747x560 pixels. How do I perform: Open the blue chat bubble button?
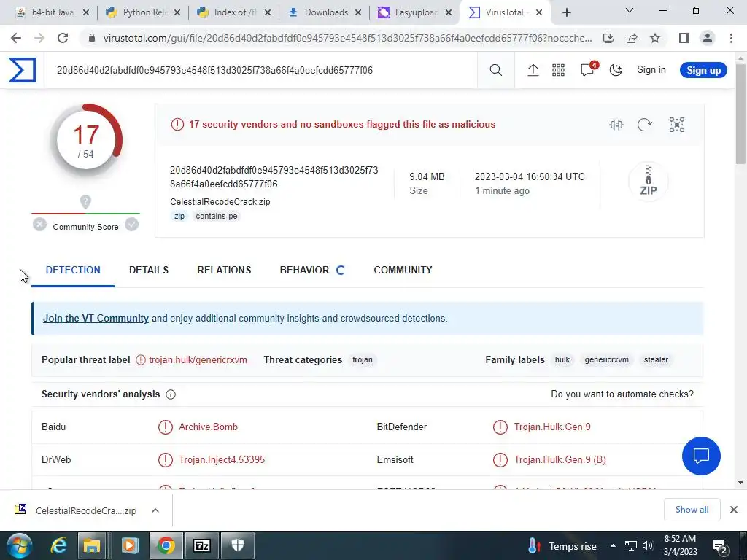click(701, 456)
